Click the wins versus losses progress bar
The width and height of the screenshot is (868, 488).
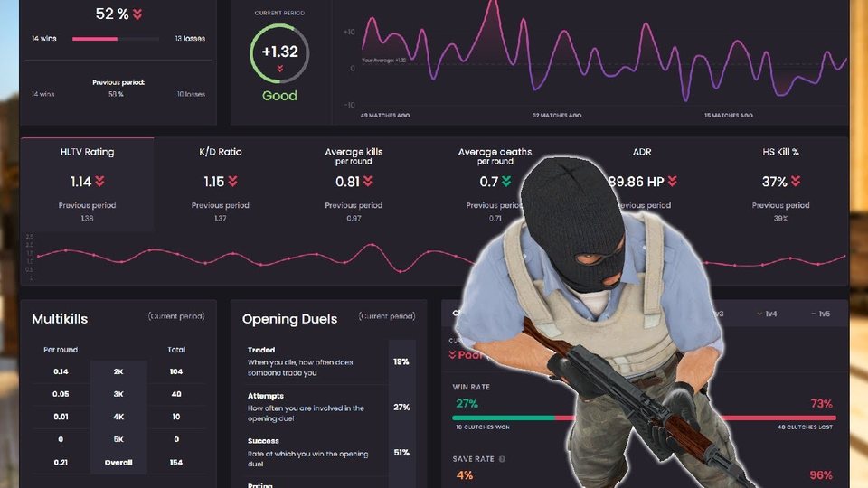116,39
